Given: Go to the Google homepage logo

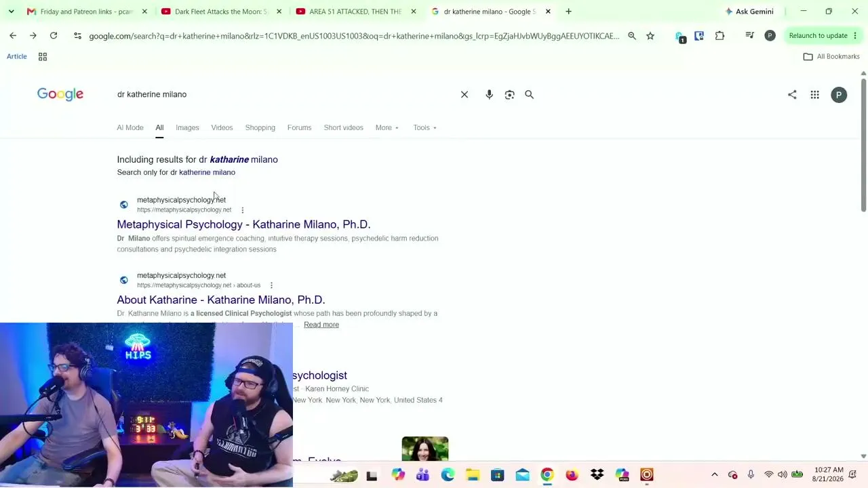Looking at the screenshot, I should 60,94.
